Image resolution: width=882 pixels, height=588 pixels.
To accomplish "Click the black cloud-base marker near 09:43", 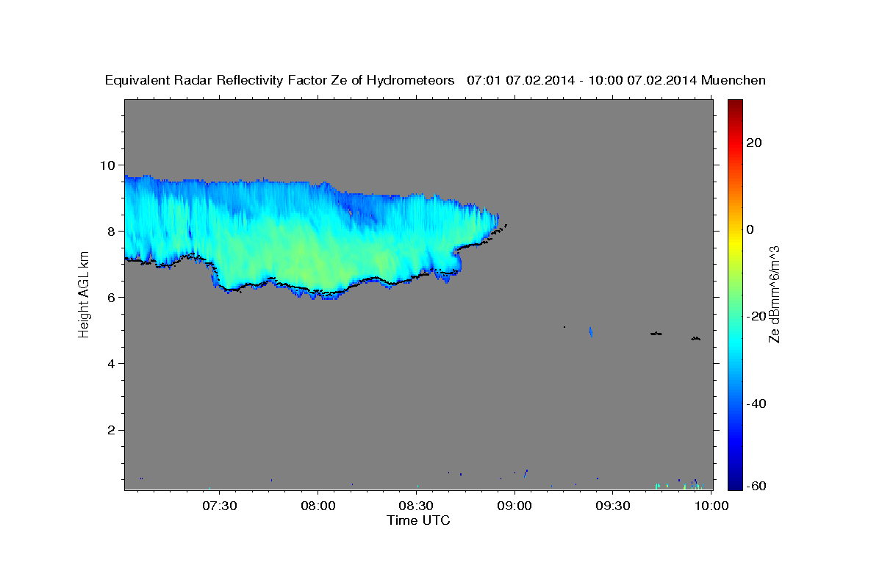I will 656,334.
